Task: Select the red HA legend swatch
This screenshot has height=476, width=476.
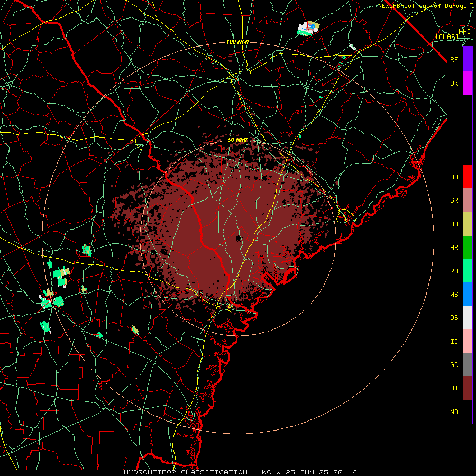Action: [x=467, y=177]
